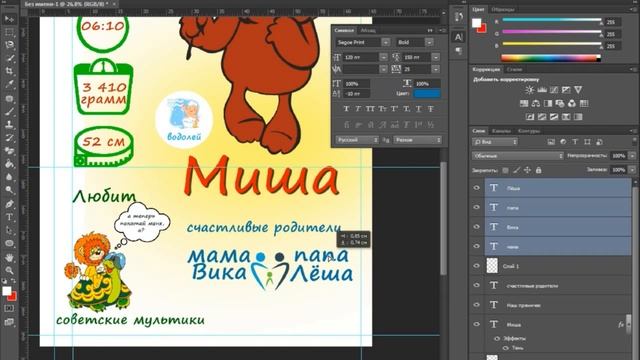
Task: Select the Horizontal Type tool
Action: point(9,217)
